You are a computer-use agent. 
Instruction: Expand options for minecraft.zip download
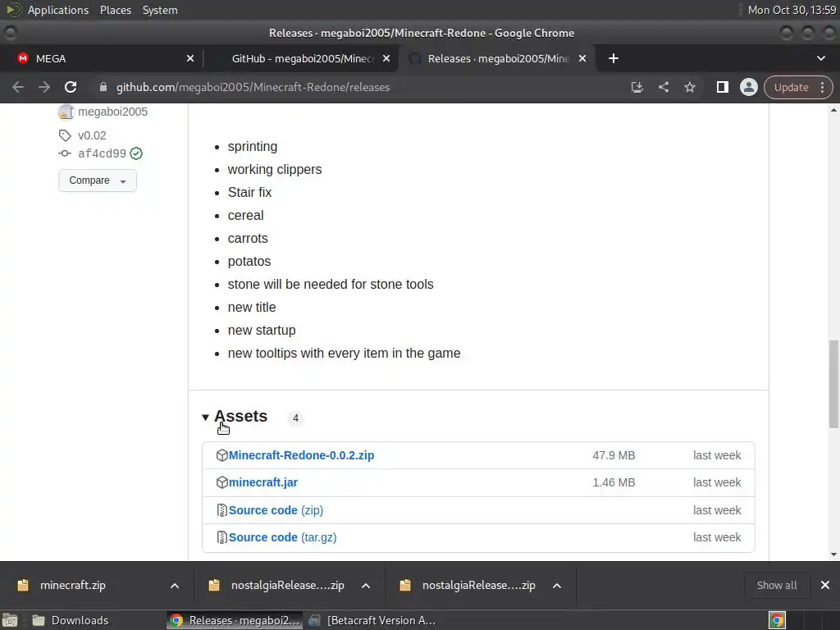click(175, 586)
